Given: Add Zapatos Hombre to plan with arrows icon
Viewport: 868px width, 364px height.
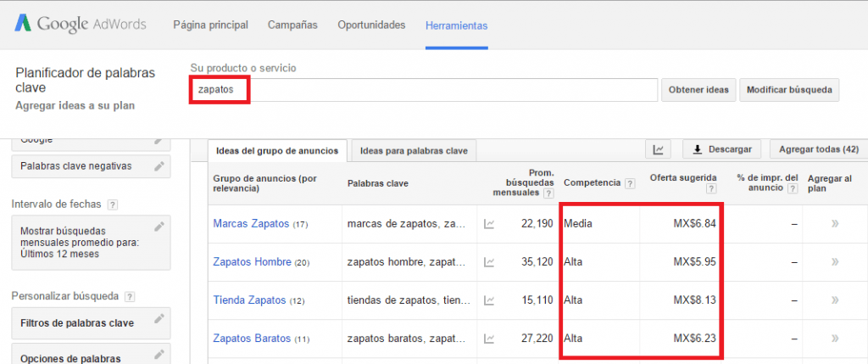Looking at the screenshot, I should [834, 262].
